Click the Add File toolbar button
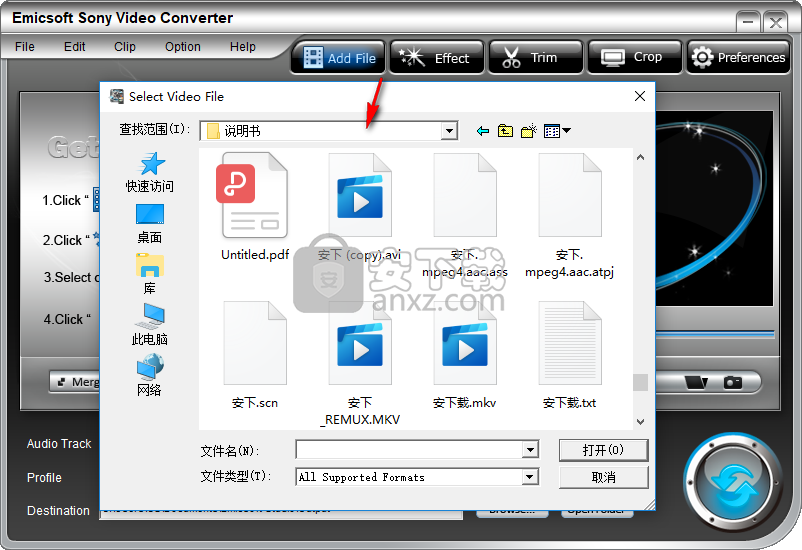 [x=338, y=58]
